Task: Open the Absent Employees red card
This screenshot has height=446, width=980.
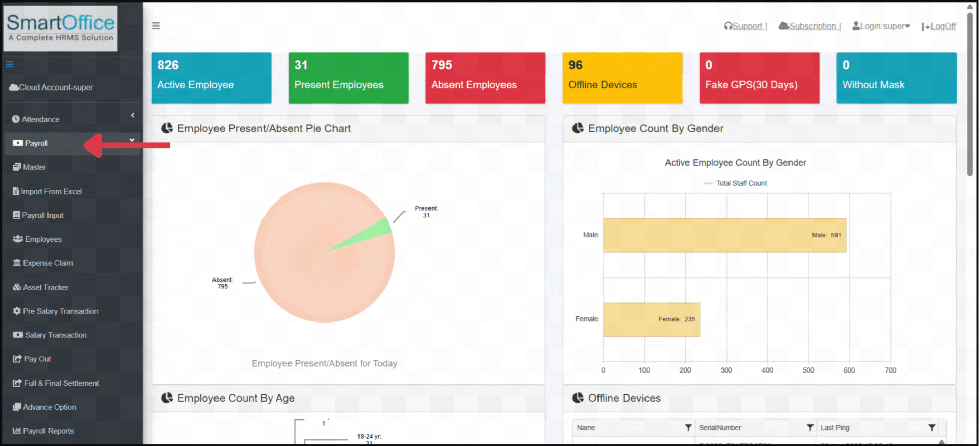Action: 485,78
